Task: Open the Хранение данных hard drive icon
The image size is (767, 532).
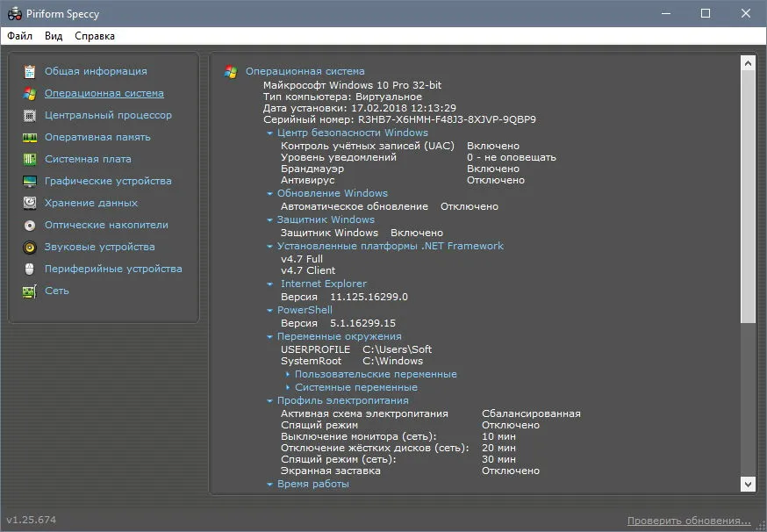Action: click(x=30, y=203)
